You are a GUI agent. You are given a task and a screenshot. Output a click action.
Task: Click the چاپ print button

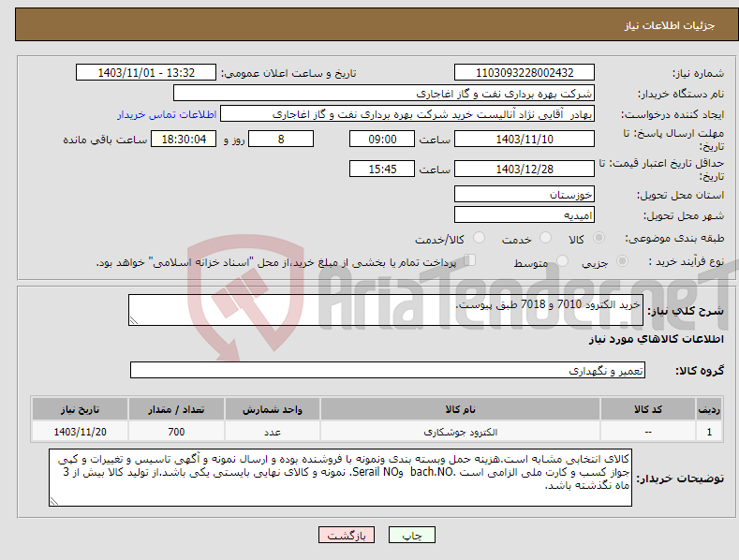tap(411, 535)
